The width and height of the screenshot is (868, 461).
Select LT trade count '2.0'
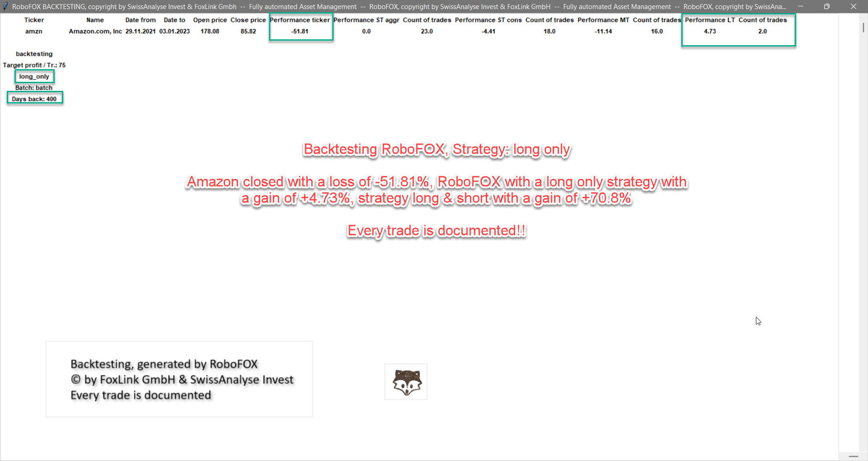[763, 31]
